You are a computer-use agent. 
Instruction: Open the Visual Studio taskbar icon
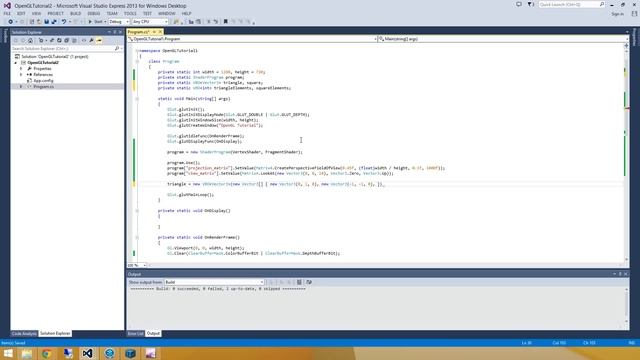pyautogui.click(x=87, y=353)
